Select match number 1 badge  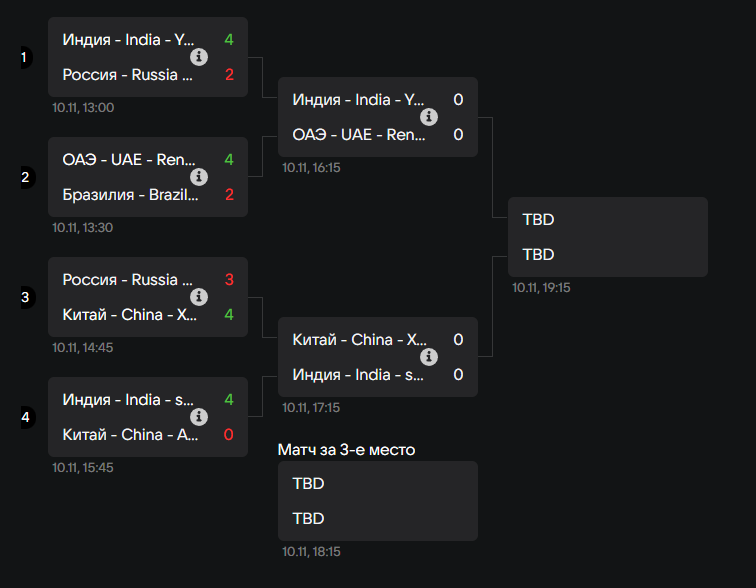pyautogui.click(x=25, y=57)
